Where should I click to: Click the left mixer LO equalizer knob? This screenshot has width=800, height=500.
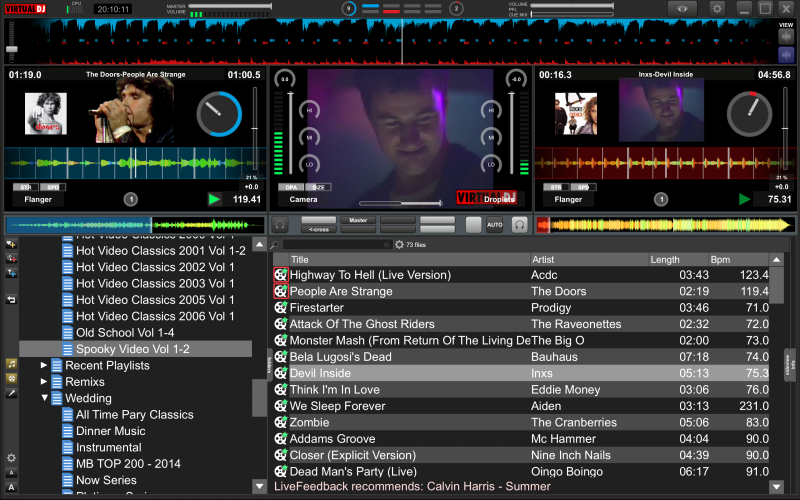310,164
